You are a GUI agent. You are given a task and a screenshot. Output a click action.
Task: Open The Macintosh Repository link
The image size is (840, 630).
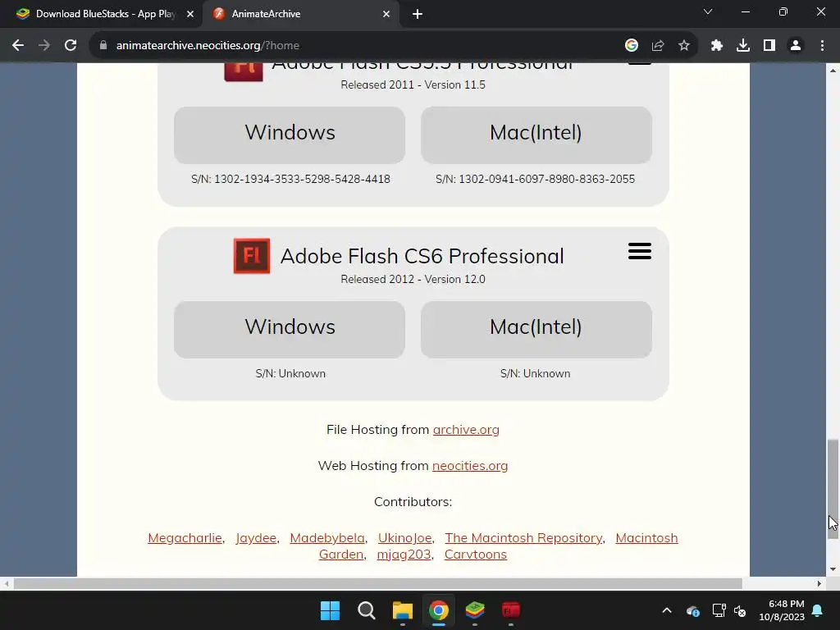click(x=523, y=538)
